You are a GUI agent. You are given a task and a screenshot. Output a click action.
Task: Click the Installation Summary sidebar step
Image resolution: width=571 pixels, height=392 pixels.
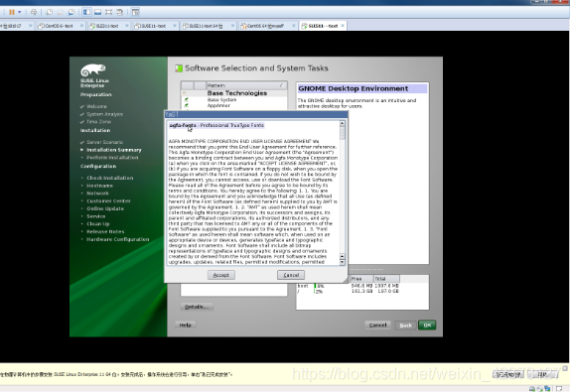click(114, 150)
